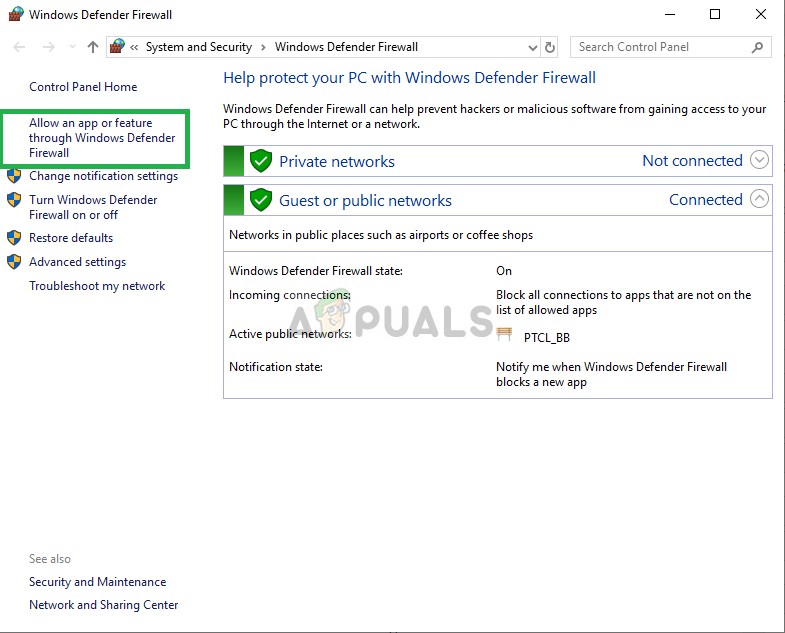Click shield icon beside Advanced settings
This screenshot has height=633, width=785.
tap(14, 261)
